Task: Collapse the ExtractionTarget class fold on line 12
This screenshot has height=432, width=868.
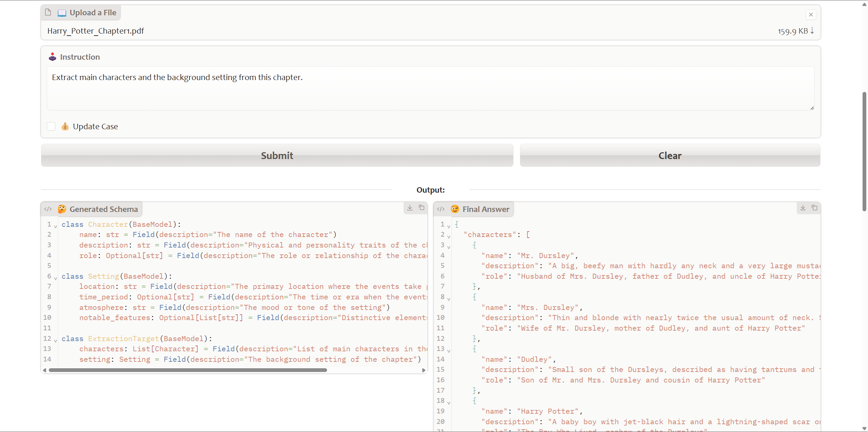Action: click(56, 340)
